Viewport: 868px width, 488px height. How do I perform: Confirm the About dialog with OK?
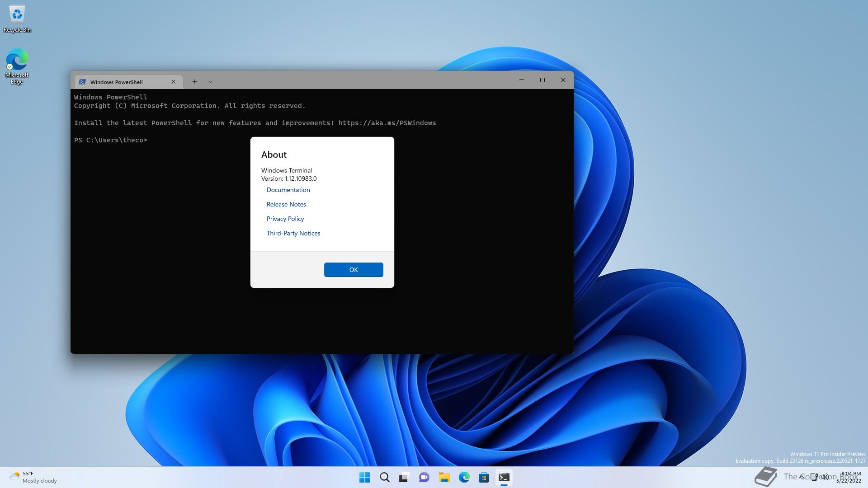tap(354, 270)
